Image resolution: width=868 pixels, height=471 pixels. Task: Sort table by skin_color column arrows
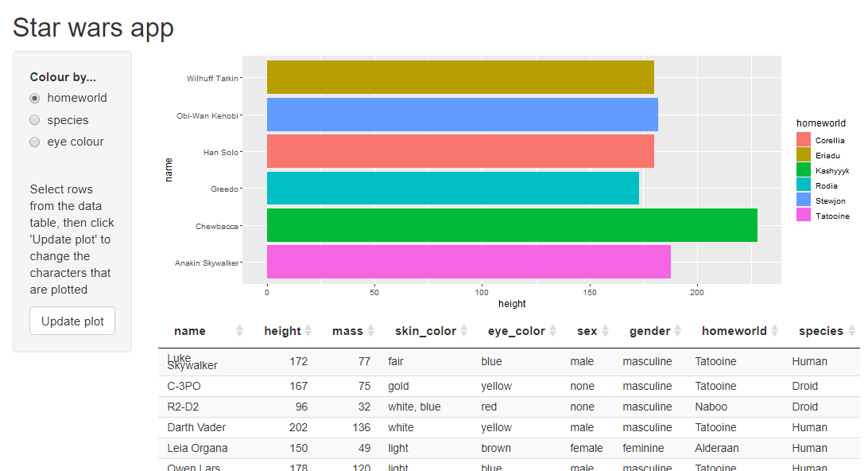tap(464, 331)
